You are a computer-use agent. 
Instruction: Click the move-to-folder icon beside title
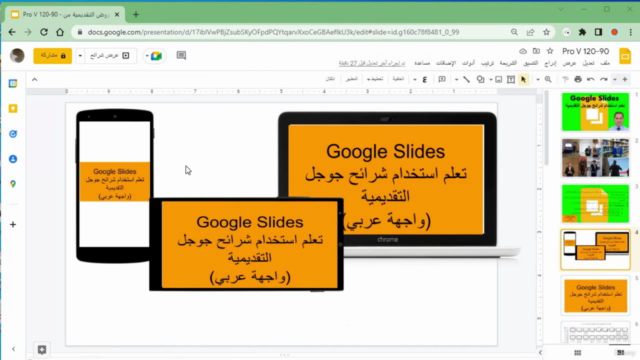tap(536, 51)
